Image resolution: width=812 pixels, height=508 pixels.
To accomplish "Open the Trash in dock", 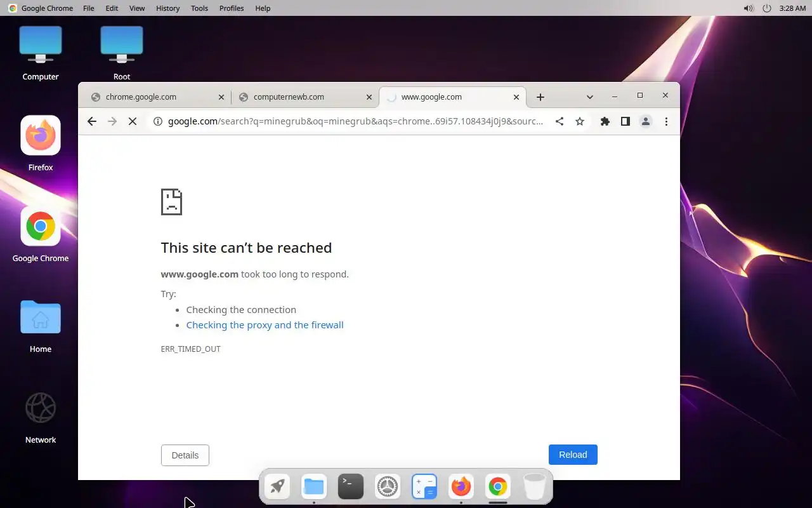I will (x=535, y=487).
